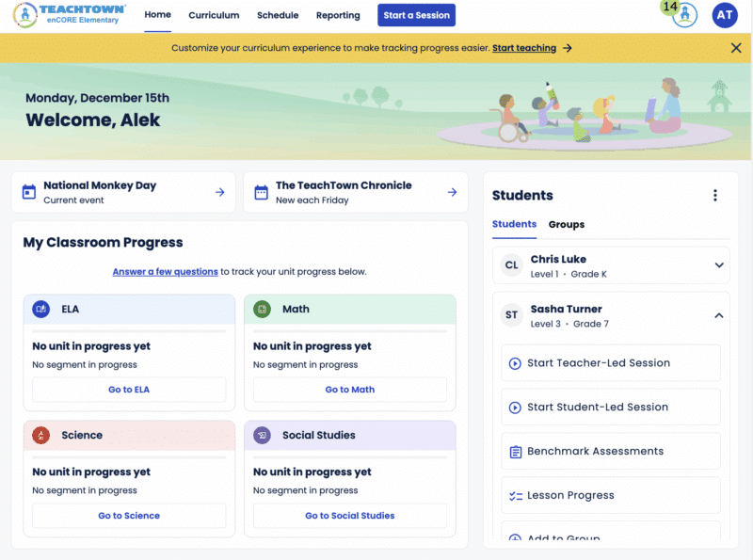This screenshot has height=560, width=753.
Task: Open the Curriculum menu
Action: pyautogui.click(x=214, y=15)
